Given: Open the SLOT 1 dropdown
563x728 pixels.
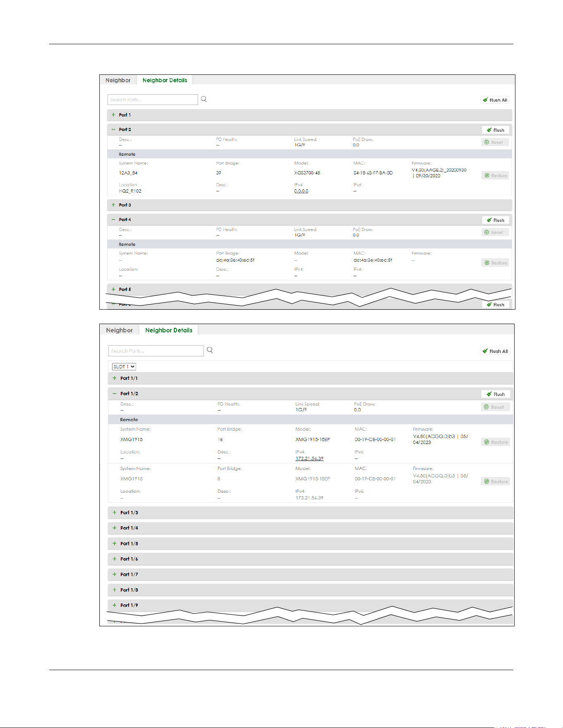Looking at the screenshot, I should point(124,367).
